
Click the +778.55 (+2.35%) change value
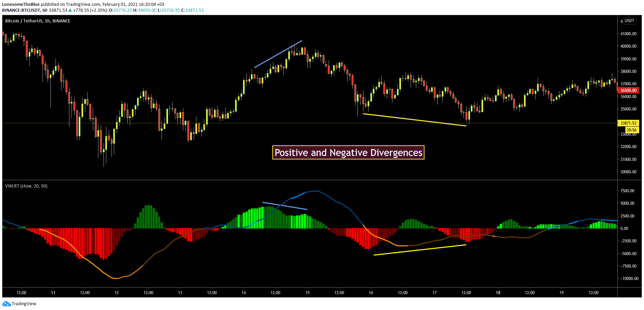click(90, 10)
